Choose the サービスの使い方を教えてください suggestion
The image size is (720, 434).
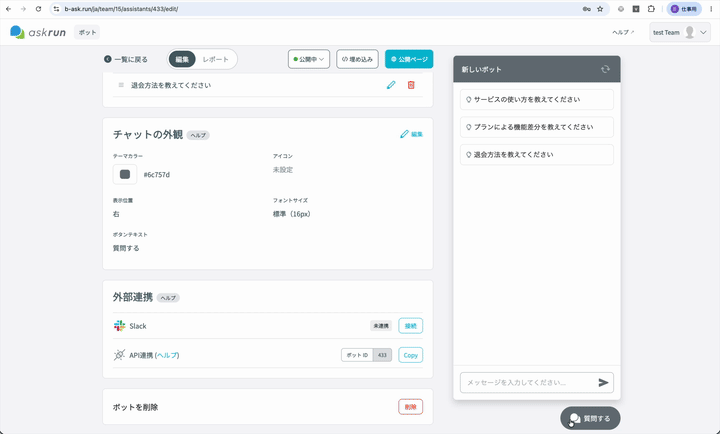click(537, 100)
